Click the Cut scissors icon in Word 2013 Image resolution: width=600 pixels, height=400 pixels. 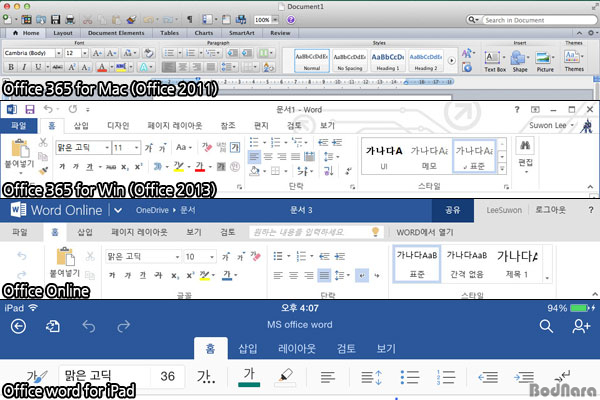[x=43, y=142]
